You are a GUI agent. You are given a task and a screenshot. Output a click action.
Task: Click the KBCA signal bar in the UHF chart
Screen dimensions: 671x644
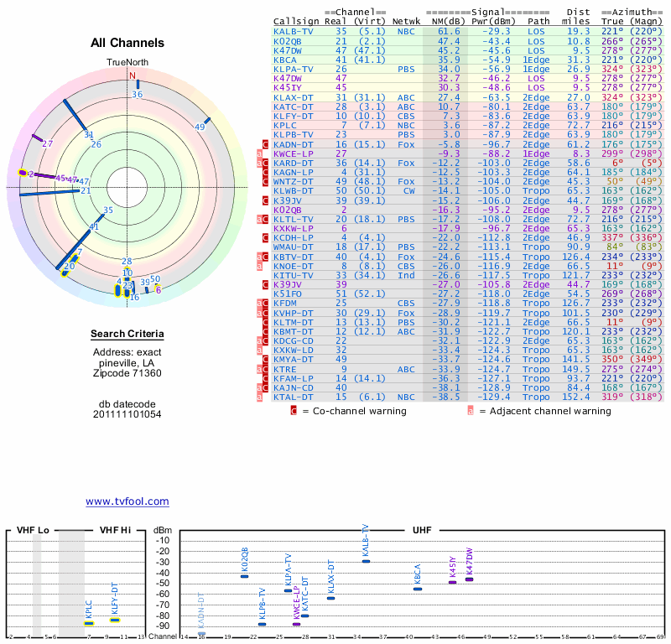point(418,589)
